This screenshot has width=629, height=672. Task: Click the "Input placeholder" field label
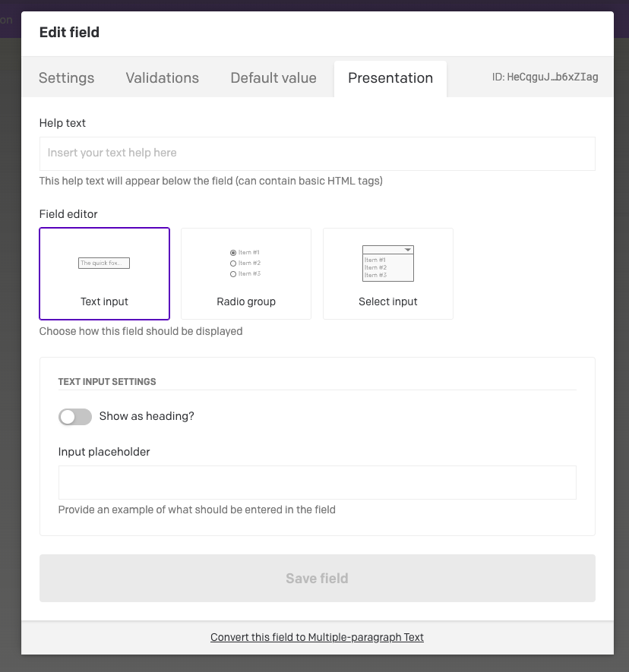coord(104,452)
